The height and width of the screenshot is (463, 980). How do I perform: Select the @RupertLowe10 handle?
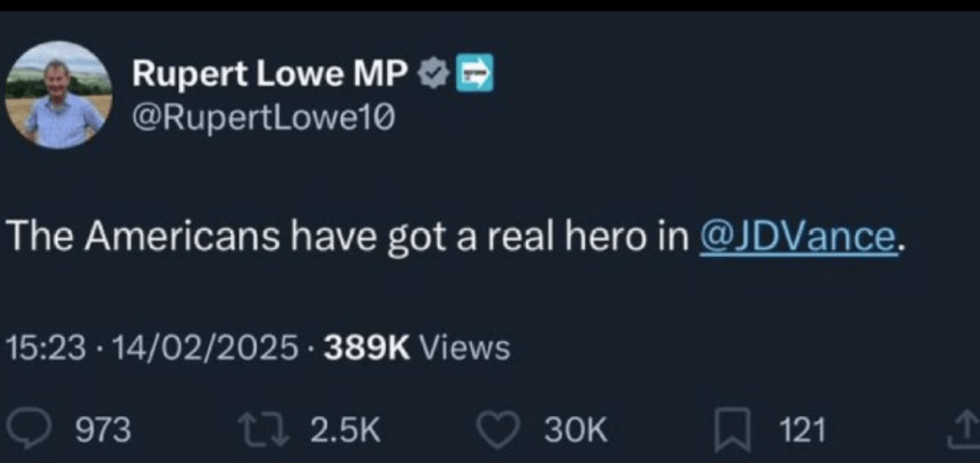(262, 117)
